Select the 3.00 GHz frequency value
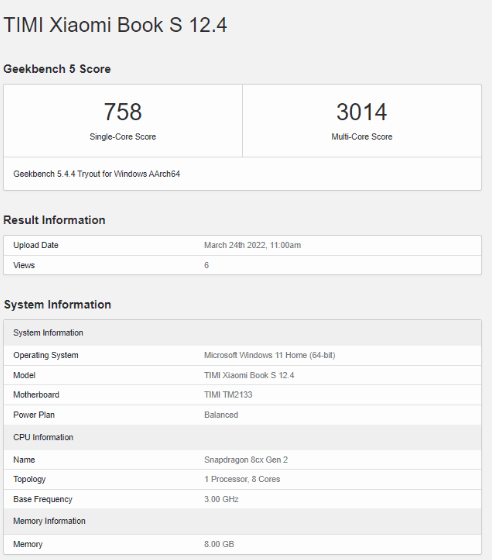 (221, 499)
